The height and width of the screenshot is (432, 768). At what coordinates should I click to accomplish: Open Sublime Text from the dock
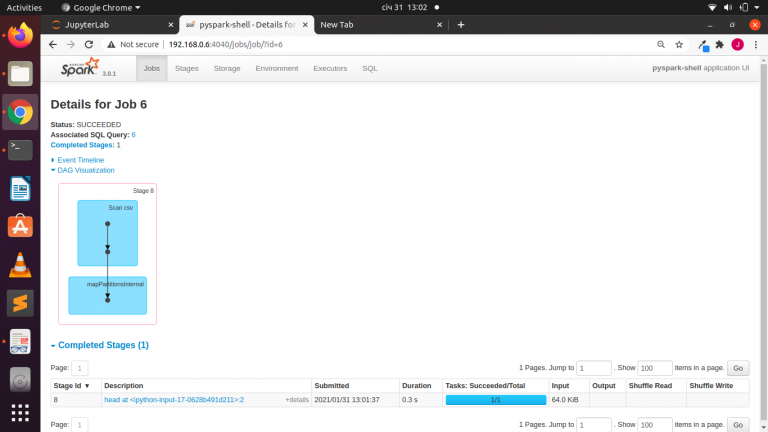click(x=20, y=302)
